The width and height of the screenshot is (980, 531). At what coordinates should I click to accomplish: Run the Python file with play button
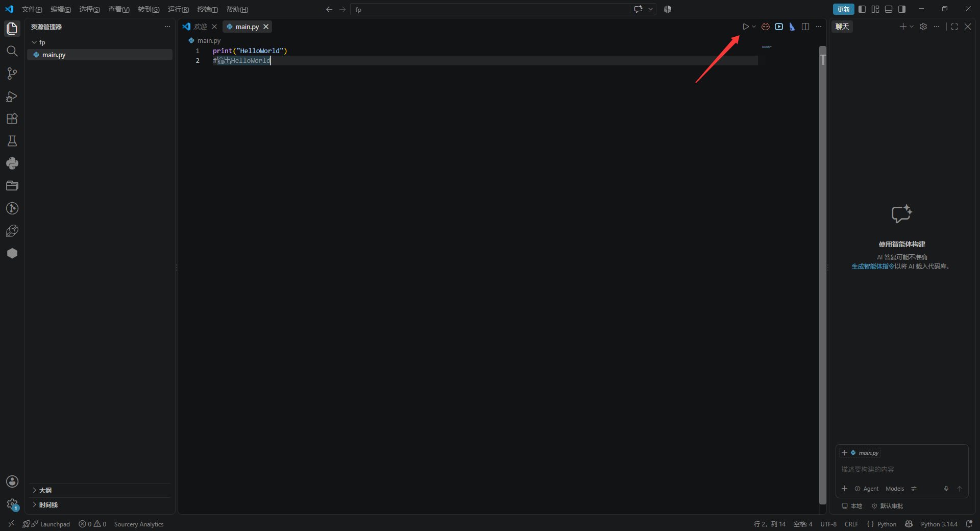pos(746,27)
